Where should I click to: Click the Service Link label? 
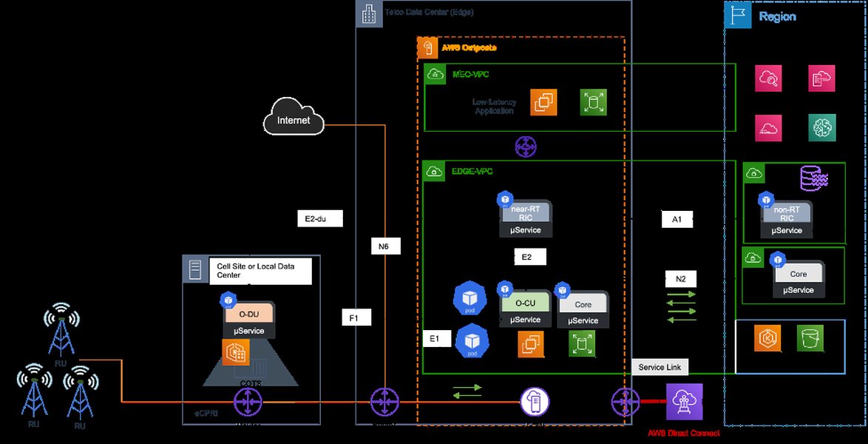tap(660, 366)
